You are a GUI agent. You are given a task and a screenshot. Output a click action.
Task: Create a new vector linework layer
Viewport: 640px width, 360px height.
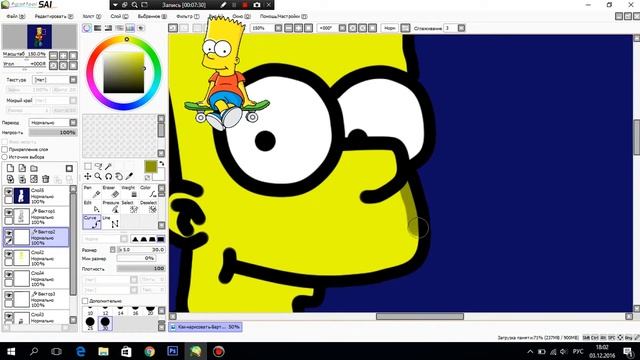[22, 168]
